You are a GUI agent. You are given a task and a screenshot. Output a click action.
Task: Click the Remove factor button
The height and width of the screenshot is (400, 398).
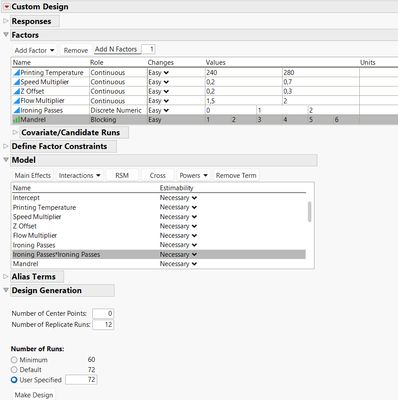tap(76, 50)
